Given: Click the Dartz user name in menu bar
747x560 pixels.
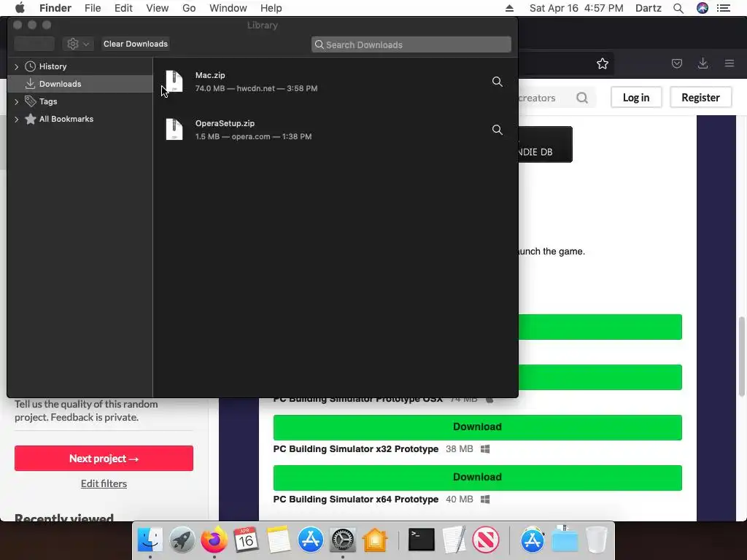Looking at the screenshot, I should [649, 8].
